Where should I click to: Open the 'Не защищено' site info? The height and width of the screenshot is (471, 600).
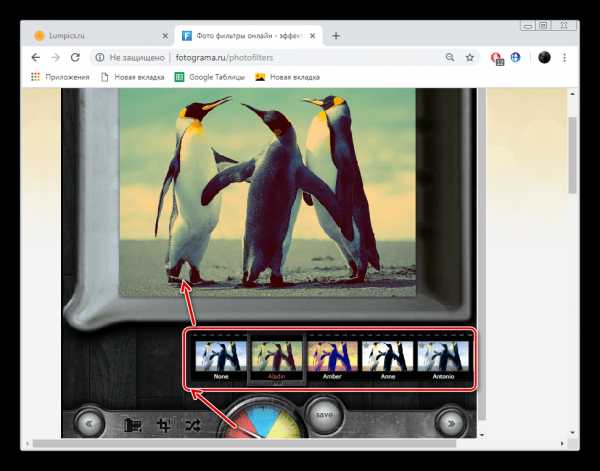(130, 58)
